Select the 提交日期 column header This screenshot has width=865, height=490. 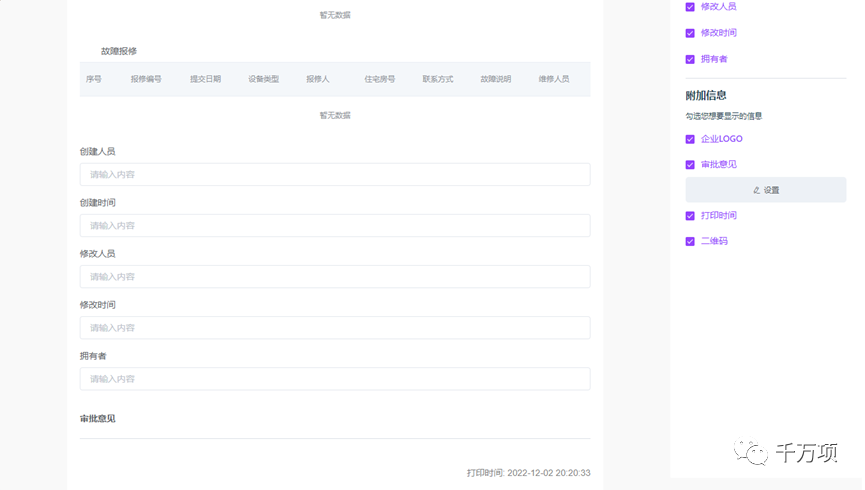tap(205, 79)
